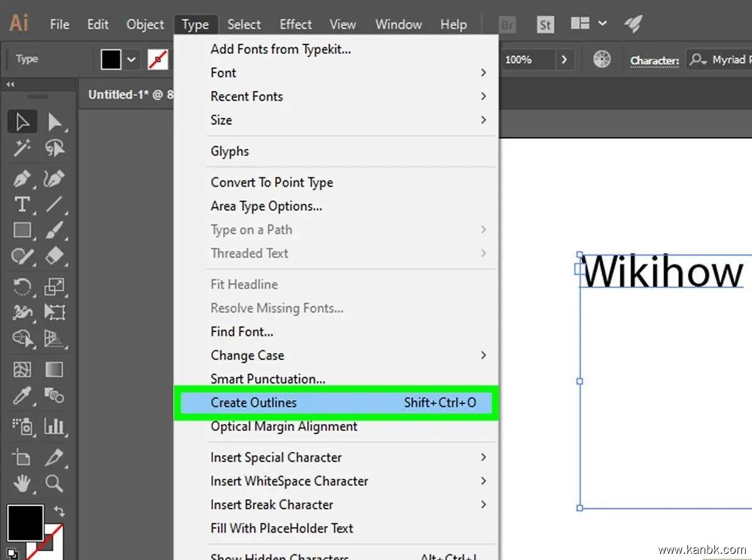Activate the Direct Selection tool
The width and height of the screenshot is (752, 560).
[55, 122]
